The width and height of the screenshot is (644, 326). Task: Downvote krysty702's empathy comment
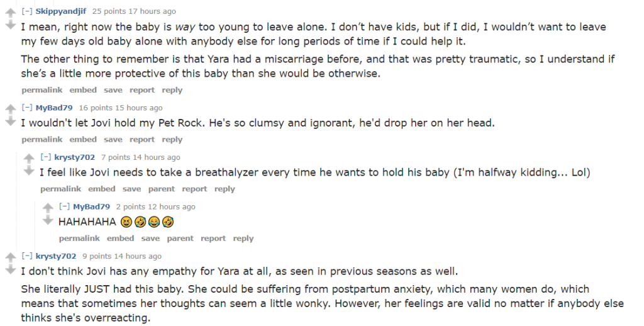pyautogui.click(x=10, y=270)
